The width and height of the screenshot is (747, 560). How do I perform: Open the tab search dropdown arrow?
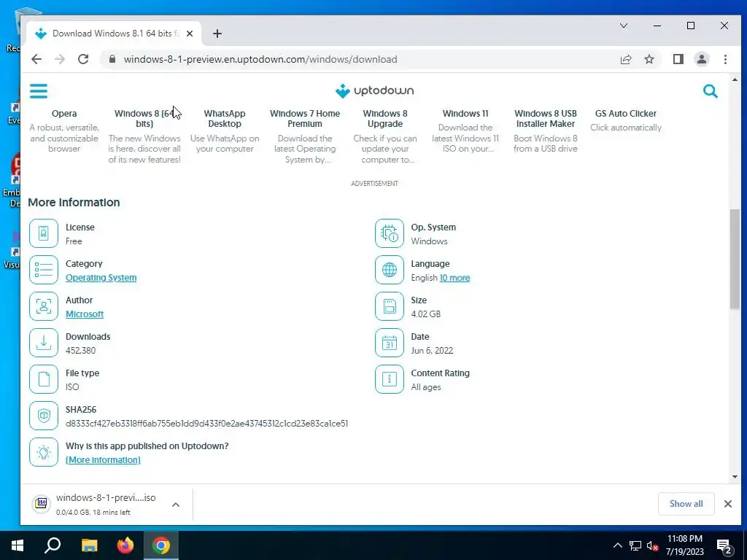[x=624, y=26]
